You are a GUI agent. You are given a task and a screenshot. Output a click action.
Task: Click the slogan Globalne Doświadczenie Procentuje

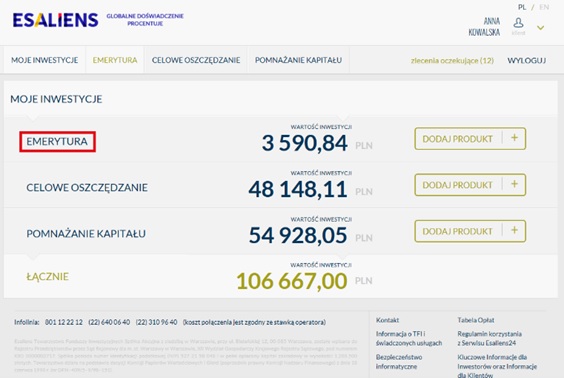pos(145,20)
